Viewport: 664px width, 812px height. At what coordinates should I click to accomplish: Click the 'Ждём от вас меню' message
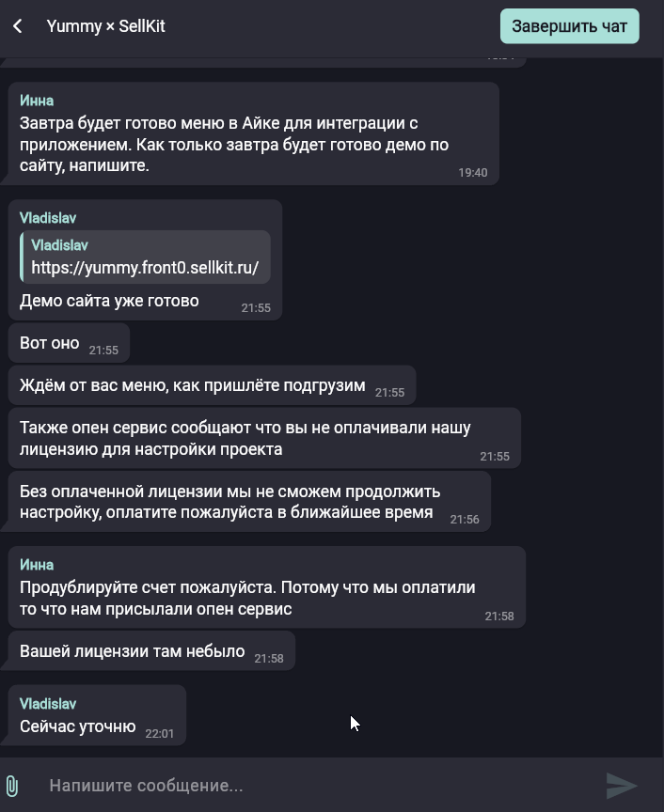192,385
